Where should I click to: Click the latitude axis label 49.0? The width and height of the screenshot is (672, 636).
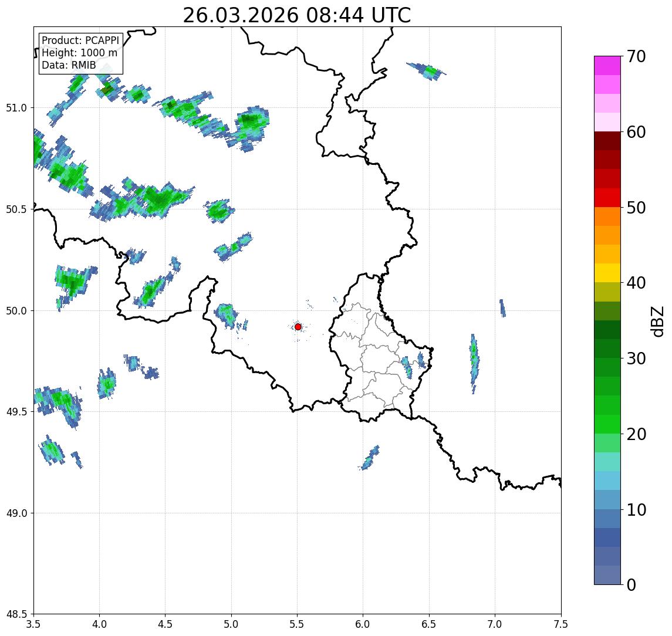[16, 513]
